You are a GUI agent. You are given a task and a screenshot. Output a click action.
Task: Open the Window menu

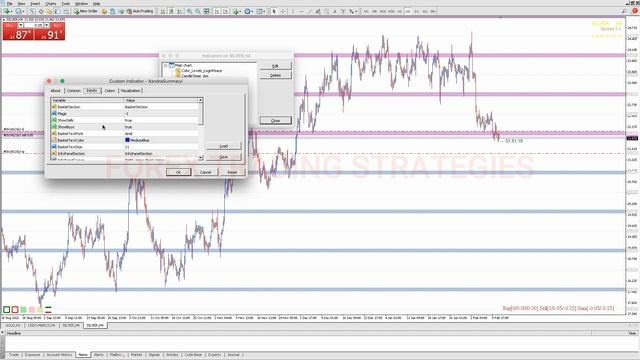pos(82,4)
